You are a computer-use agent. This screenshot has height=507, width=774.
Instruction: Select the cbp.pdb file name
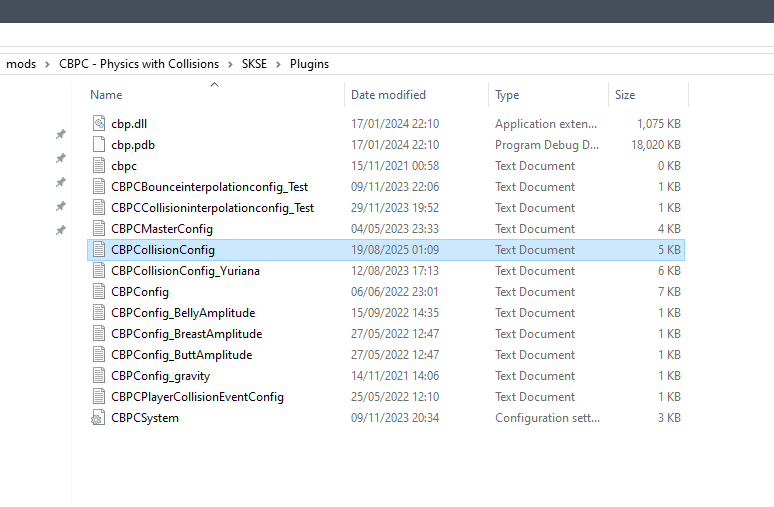(x=133, y=145)
